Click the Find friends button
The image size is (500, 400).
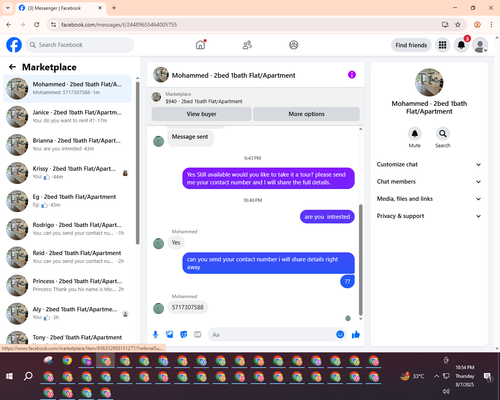click(x=411, y=45)
